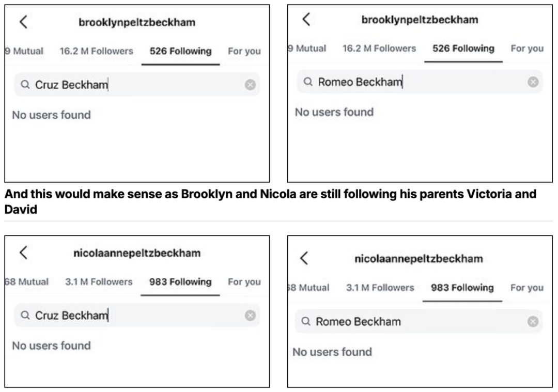Image resolution: width=558 pixels, height=392 pixels.
Task: Switch to For you tab in bottom-right panel
Action: point(526,288)
